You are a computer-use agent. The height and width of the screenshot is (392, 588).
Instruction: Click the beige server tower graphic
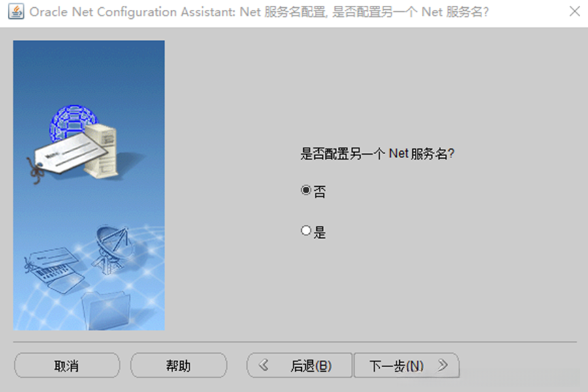[x=102, y=150]
